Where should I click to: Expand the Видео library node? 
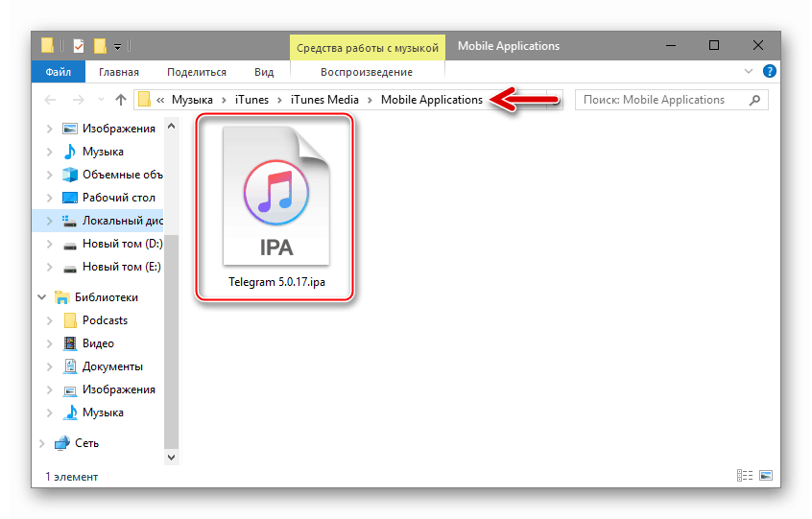coord(49,343)
